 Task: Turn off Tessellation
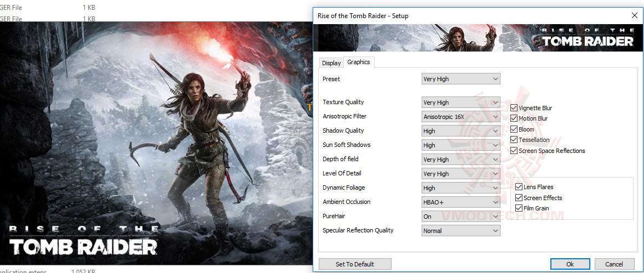pyautogui.click(x=514, y=140)
